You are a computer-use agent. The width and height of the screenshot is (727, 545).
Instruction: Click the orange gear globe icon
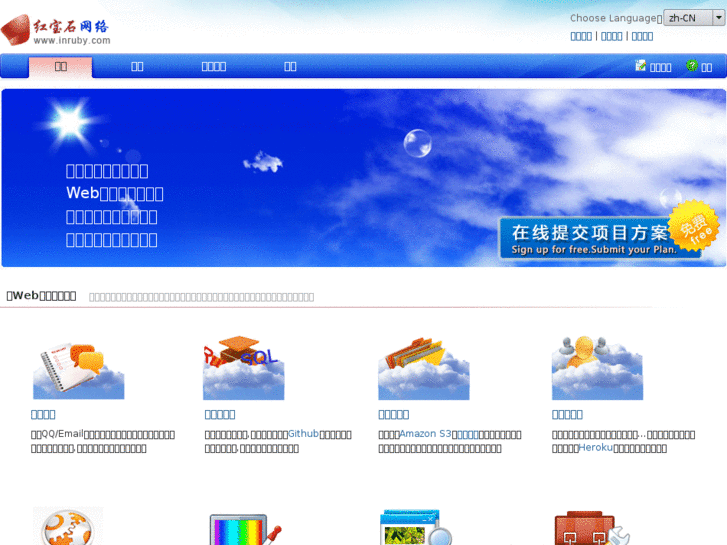[68, 526]
